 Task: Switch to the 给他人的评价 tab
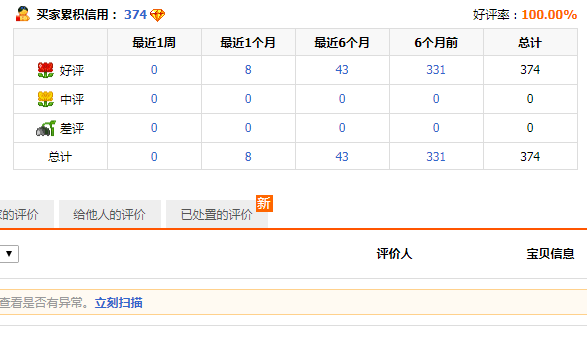(110, 214)
